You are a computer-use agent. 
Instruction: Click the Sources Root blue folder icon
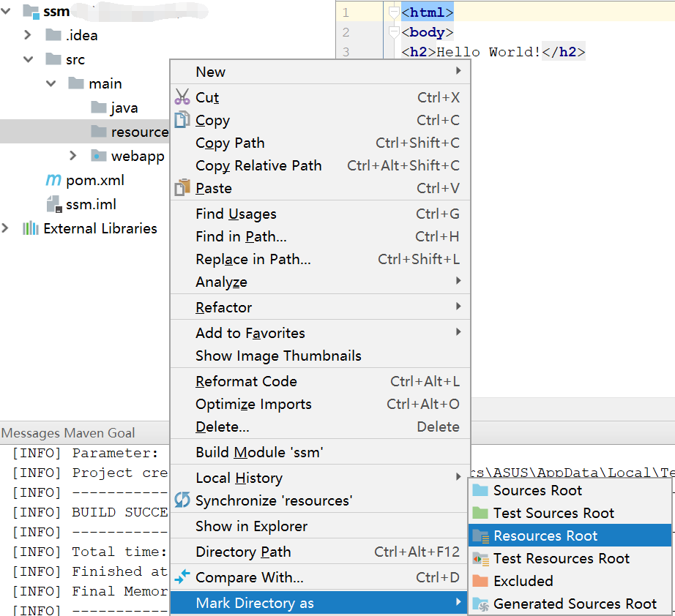point(480,490)
